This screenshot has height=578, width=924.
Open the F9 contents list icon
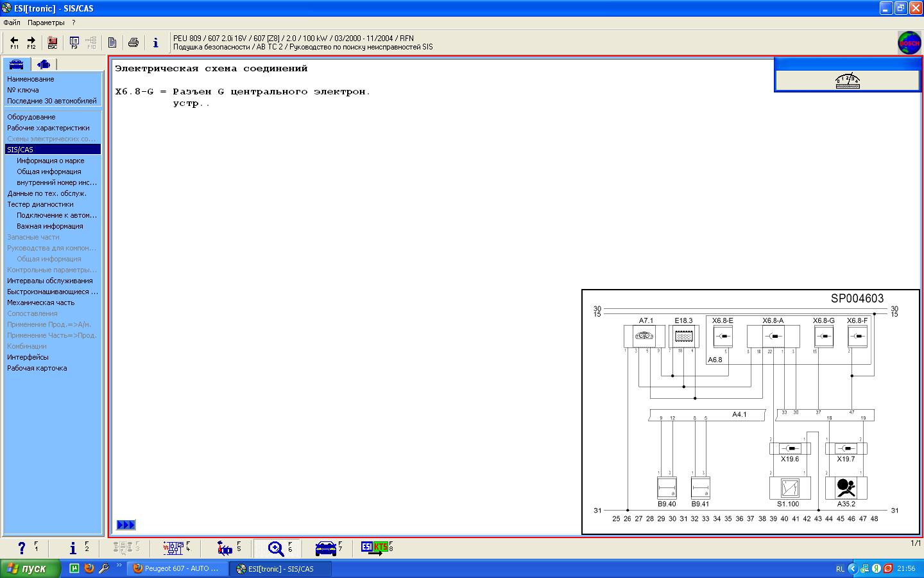coord(74,42)
